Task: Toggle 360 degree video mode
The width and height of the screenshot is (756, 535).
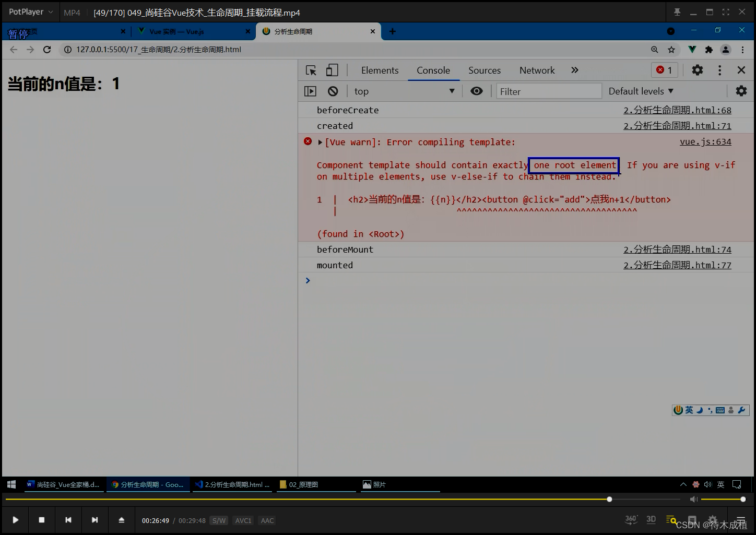Action: point(631,519)
